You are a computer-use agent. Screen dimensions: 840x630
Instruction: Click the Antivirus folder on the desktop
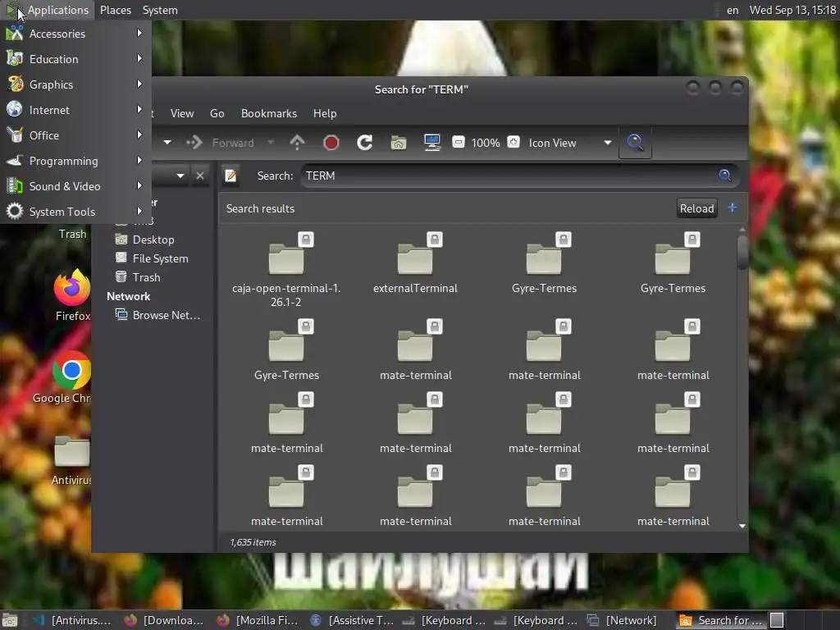coord(72,461)
